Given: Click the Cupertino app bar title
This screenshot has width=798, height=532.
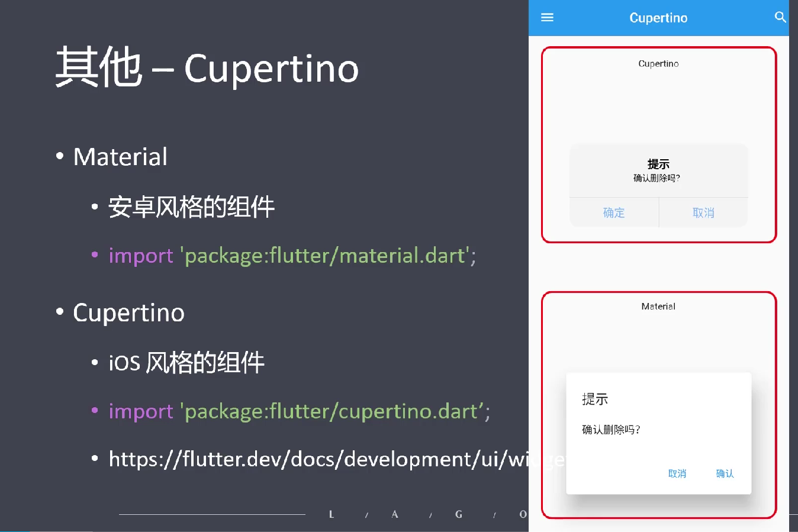Looking at the screenshot, I should [x=658, y=18].
